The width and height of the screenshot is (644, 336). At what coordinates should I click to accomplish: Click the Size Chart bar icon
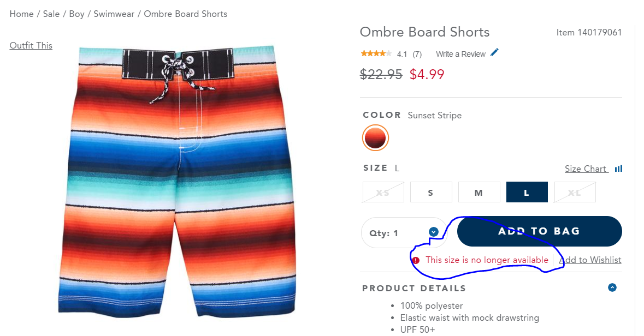618,169
